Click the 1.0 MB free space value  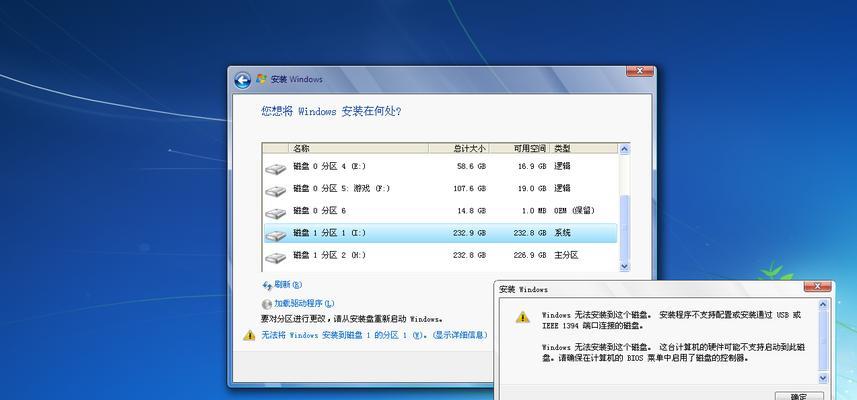pyautogui.click(x=533, y=210)
